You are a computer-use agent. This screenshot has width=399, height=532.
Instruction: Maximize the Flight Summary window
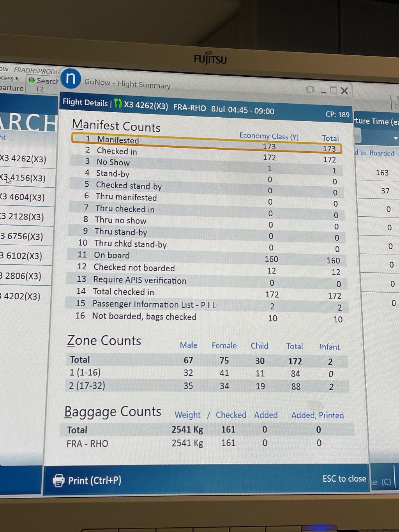pyautogui.click(x=334, y=90)
